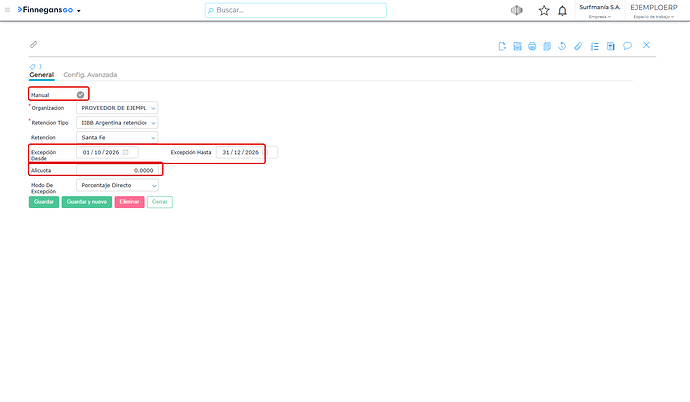The image size is (690, 402).
Task: Click the Eliminar button
Action: pos(129,202)
